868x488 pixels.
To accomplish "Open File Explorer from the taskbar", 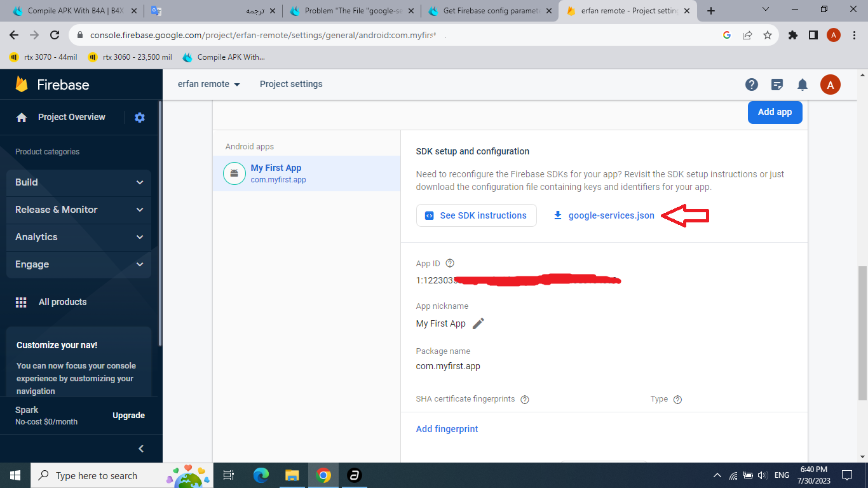I will tap(292, 475).
